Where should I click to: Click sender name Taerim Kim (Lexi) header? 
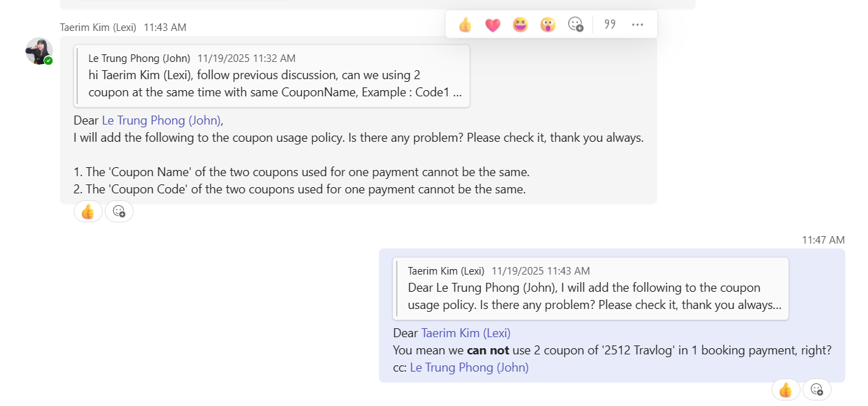[x=99, y=28]
